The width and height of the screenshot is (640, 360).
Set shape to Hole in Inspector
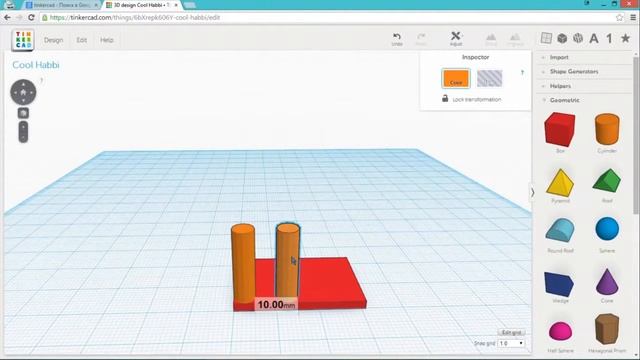coord(489,78)
